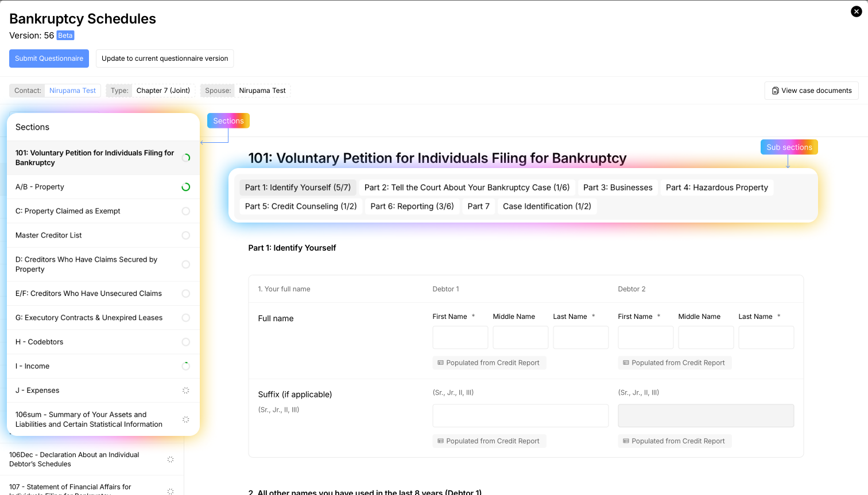Click progress ring for 101 Voluntary Petition

coord(185,158)
